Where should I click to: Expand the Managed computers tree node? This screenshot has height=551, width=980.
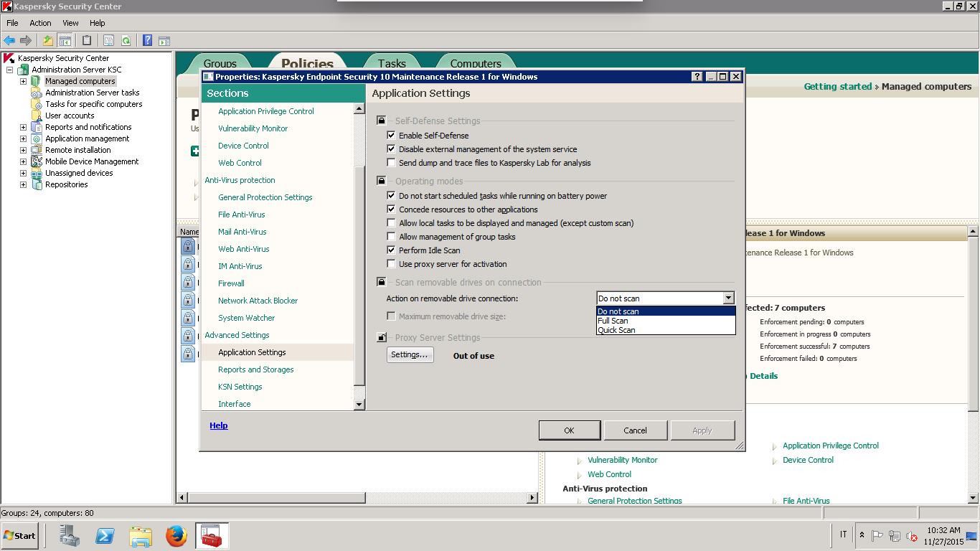[x=23, y=81]
